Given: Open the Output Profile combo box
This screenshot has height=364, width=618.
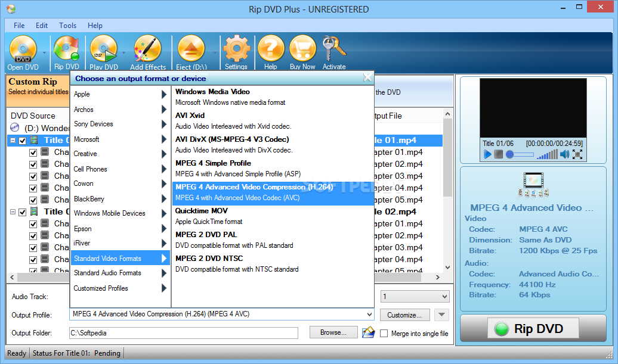Looking at the screenshot, I should click(221, 314).
